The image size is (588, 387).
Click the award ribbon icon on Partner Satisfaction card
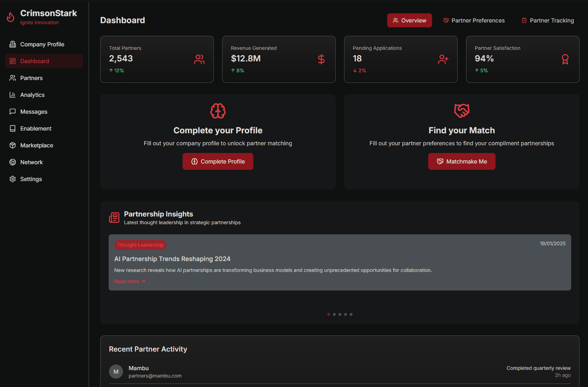565,59
